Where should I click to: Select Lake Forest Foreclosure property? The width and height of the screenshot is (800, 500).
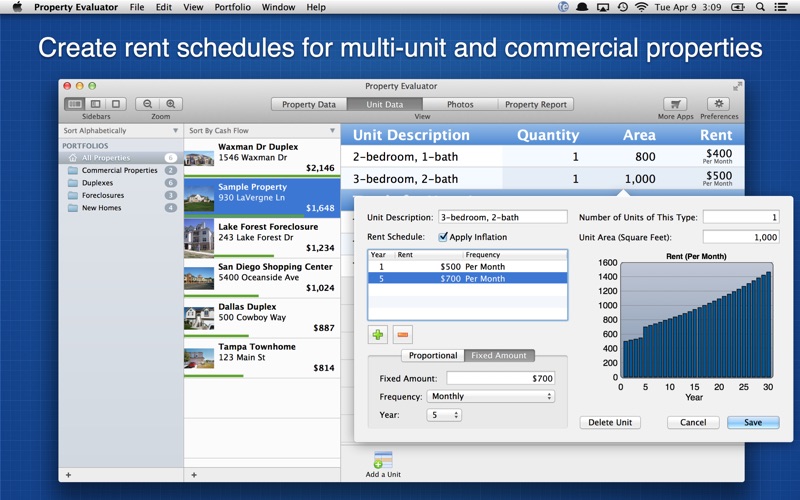coord(262,237)
